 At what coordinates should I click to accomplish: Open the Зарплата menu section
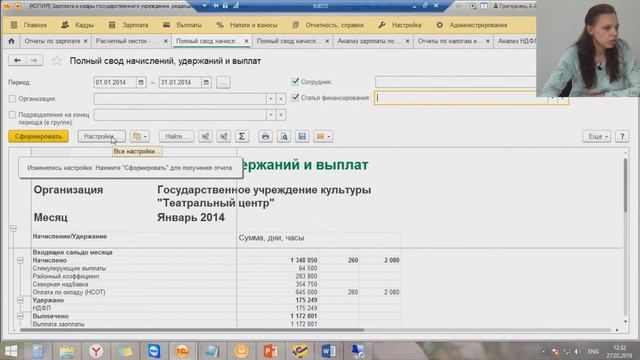[x=129, y=25]
